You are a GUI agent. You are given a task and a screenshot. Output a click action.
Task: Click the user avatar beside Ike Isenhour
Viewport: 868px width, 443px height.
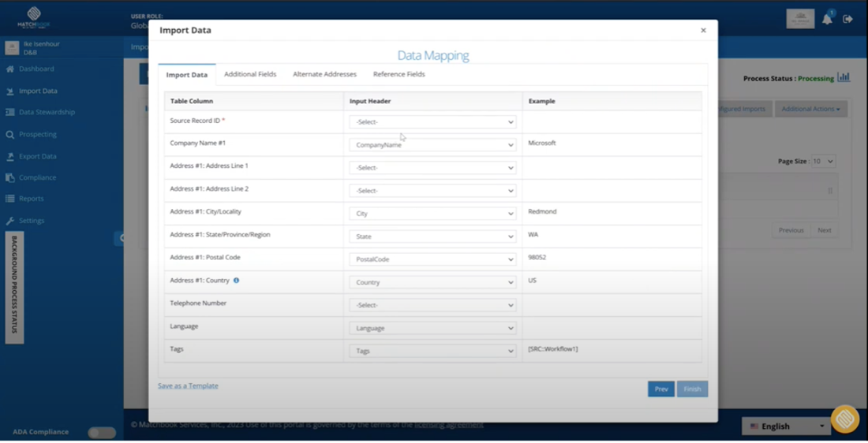12,48
